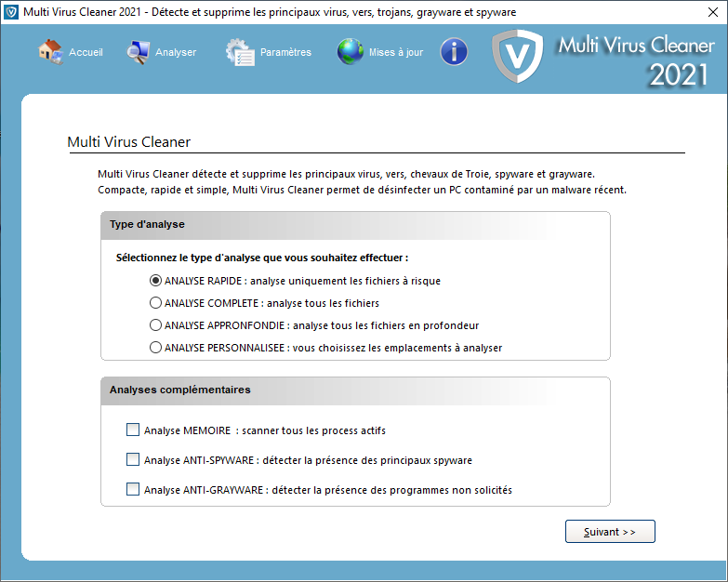Click the app icon in the title bar
Viewport: 728px width, 582px height.
[12, 12]
